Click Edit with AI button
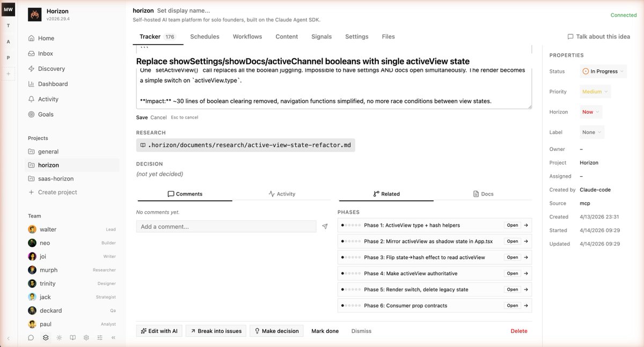Image resolution: width=644 pixels, height=347 pixels. [x=159, y=331]
